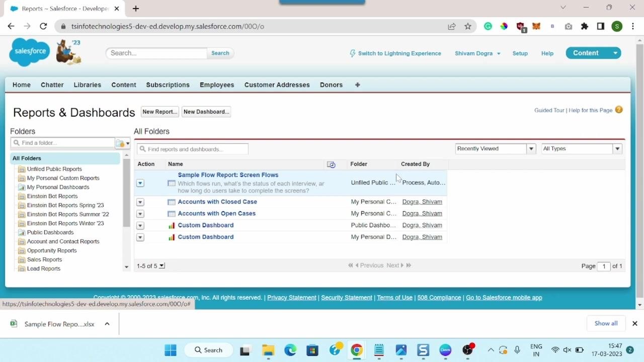The height and width of the screenshot is (362, 644).
Task: Open Sample Flow Report: Screen Flows
Action: tap(228, 175)
